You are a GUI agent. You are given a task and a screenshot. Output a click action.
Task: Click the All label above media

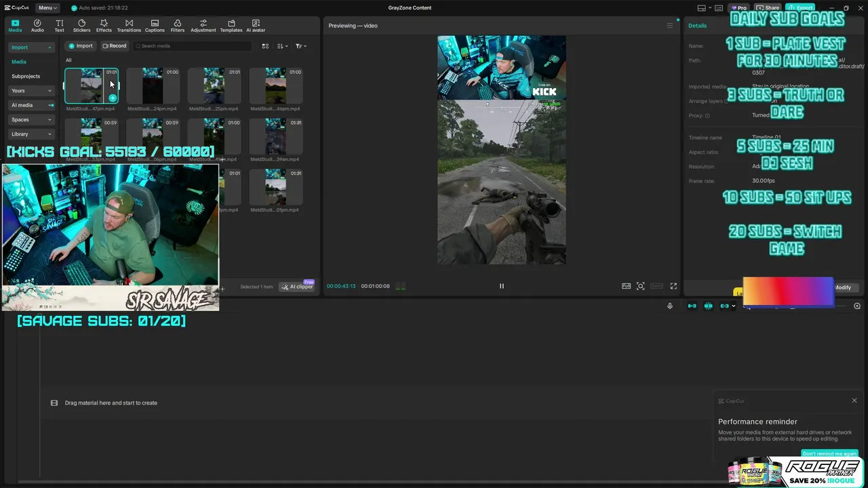(68, 60)
